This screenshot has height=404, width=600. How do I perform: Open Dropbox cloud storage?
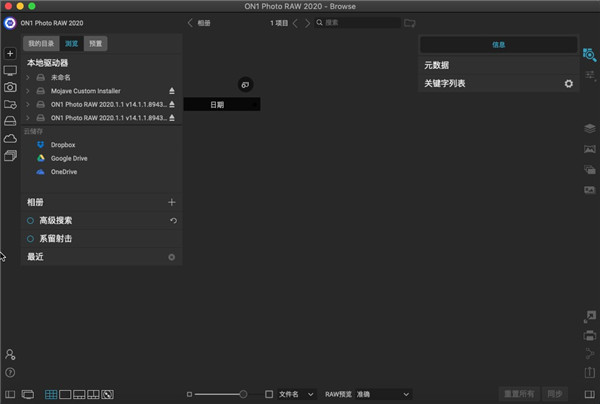pyautogui.click(x=63, y=145)
